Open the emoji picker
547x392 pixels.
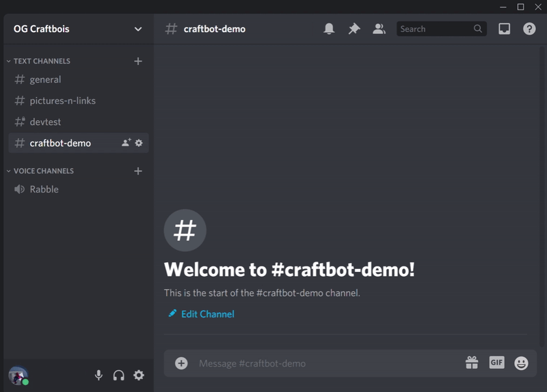pos(521,363)
